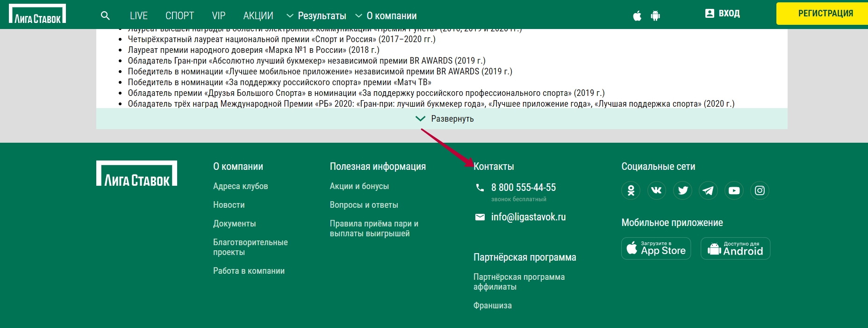The width and height of the screenshot is (868, 328).
Task: Go to the LIVE section
Action: (139, 16)
